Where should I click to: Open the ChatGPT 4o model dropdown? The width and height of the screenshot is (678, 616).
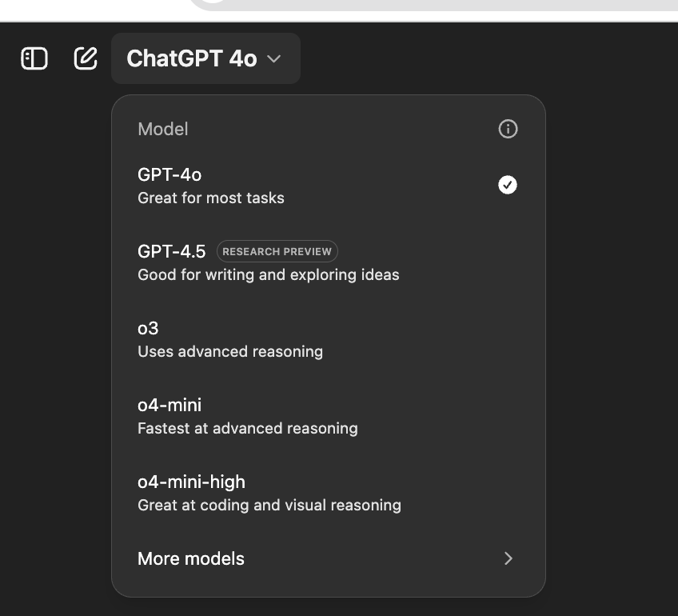[205, 58]
